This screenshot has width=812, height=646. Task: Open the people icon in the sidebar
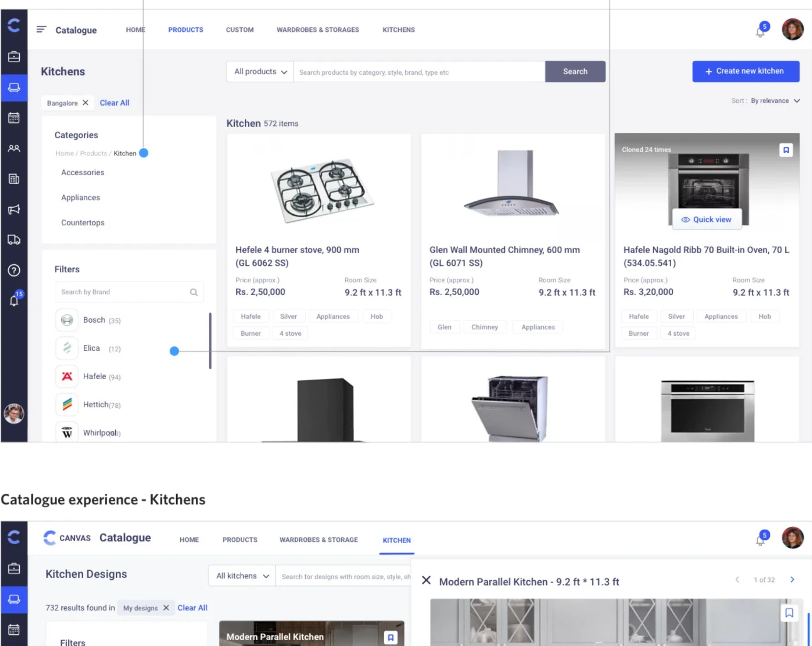(14, 148)
